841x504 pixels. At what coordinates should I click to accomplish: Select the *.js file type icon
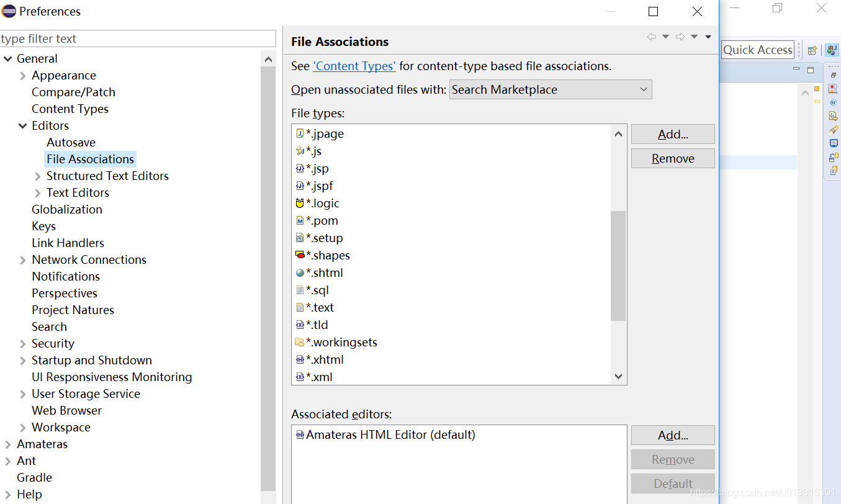pyautogui.click(x=300, y=151)
